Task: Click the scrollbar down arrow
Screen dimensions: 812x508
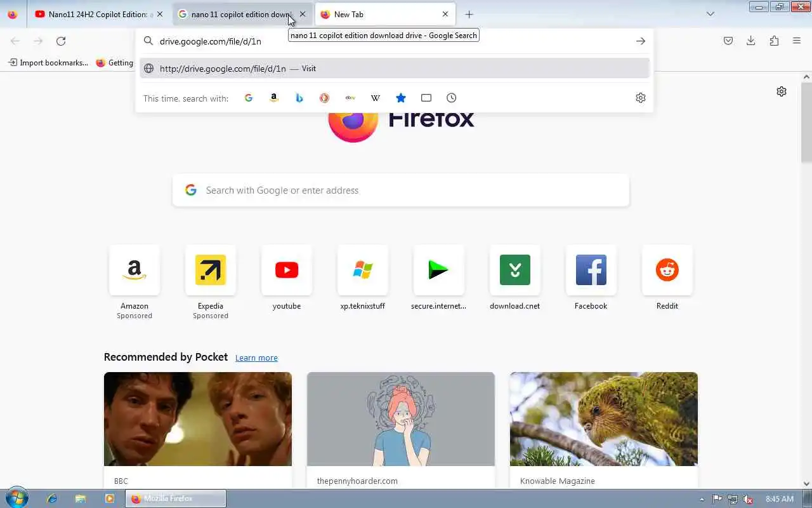Action: point(806,483)
